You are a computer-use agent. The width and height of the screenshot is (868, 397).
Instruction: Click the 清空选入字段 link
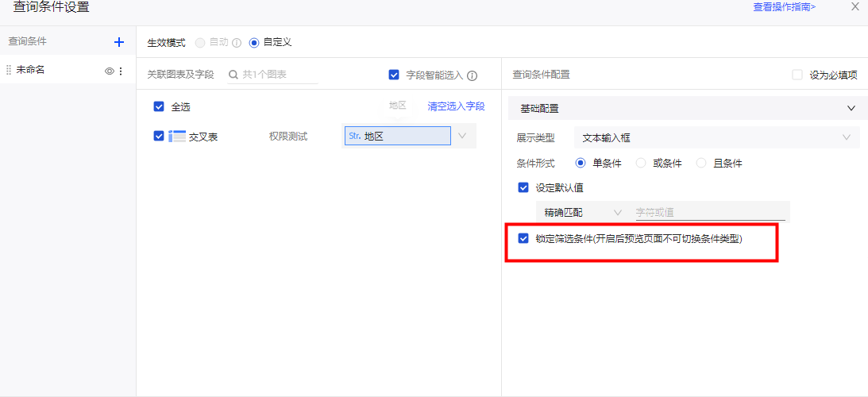(456, 106)
